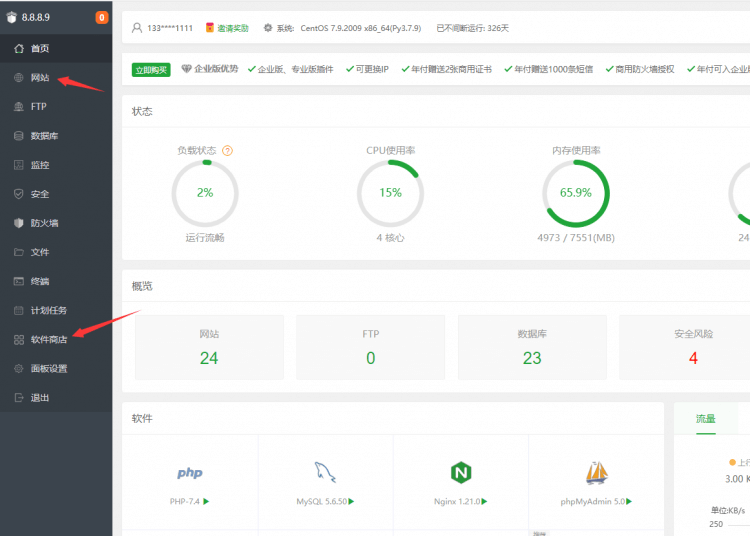Click the Nginx 1.21.0 logo
Image resolution: width=750 pixels, height=536 pixels.
pos(460,473)
